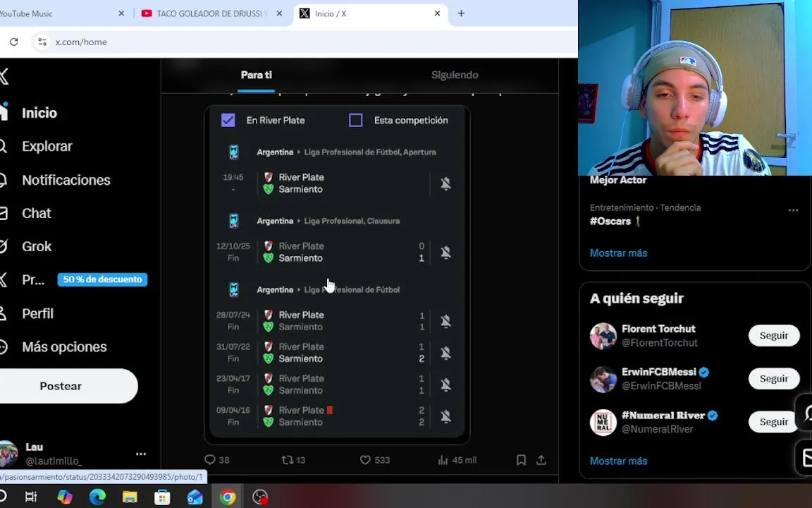The height and width of the screenshot is (508, 812).
Task: Open the 12/10/25 River Plate 0-1 Sarmiento row
Action: click(x=337, y=252)
